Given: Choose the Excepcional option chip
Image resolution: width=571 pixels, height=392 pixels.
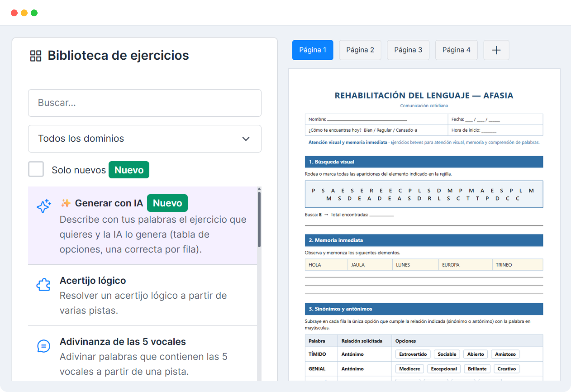Looking at the screenshot, I should pos(444,368).
